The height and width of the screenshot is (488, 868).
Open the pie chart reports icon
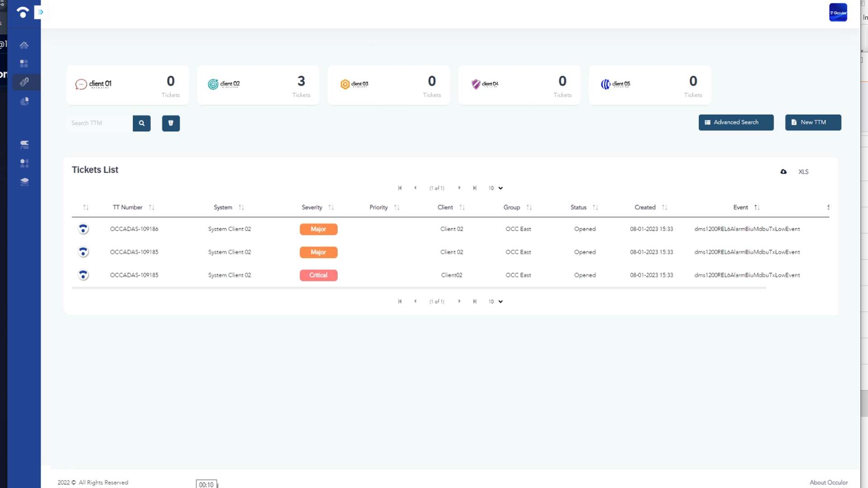tap(24, 101)
